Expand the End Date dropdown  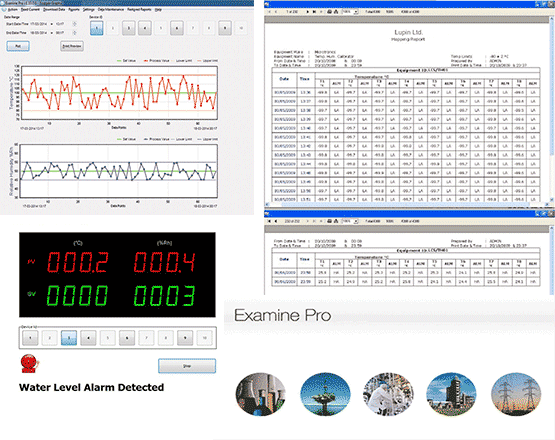pyautogui.click(x=52, y=33)
